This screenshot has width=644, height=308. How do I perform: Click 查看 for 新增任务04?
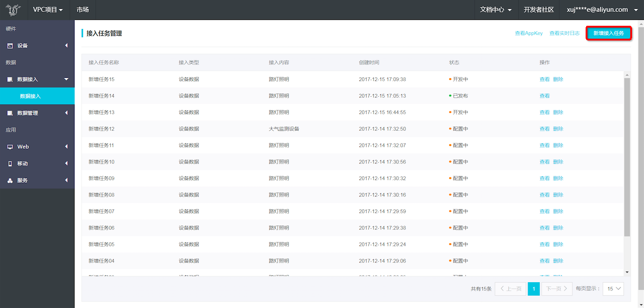coord(544,261)
